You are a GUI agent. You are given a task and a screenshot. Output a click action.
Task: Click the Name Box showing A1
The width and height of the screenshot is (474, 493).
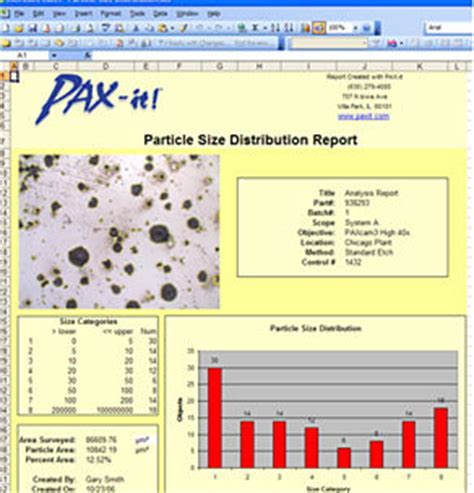(x=25, y=55)
